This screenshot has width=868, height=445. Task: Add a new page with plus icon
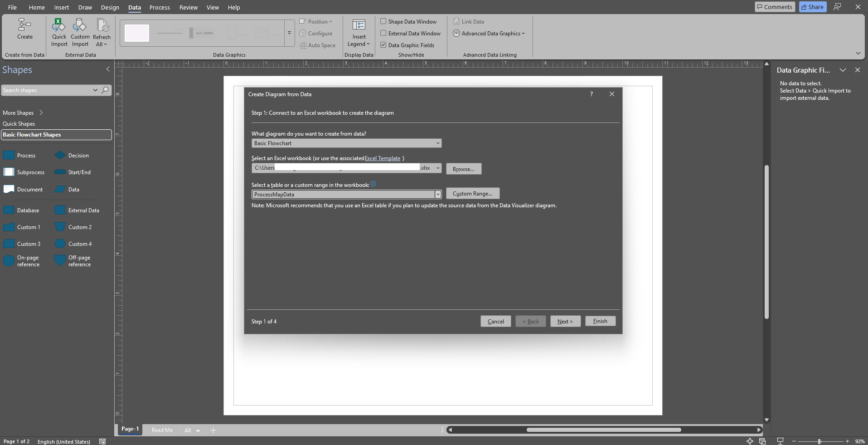click(213, 430)
